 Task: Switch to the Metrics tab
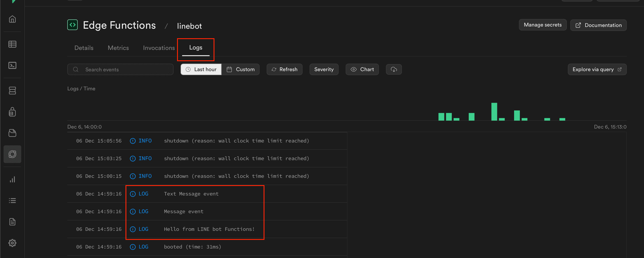pos(118,48)
